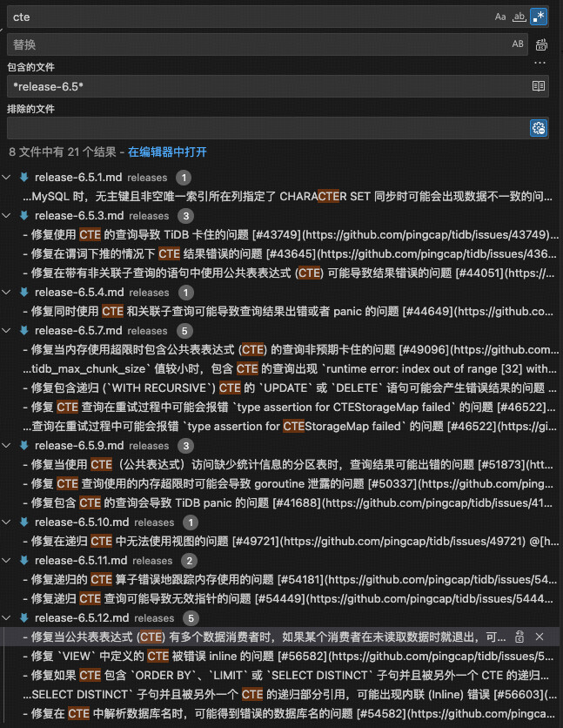Collapse the release-6.5.1.md results
Viewport: 563px width, 728px height.
(x=6, y=177)
